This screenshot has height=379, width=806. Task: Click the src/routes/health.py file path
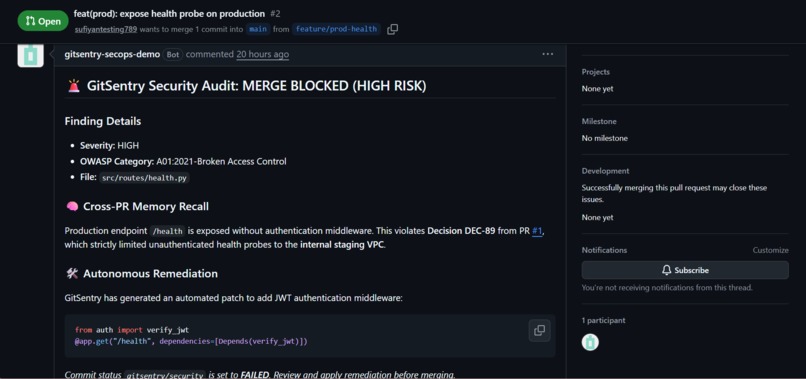143,177
